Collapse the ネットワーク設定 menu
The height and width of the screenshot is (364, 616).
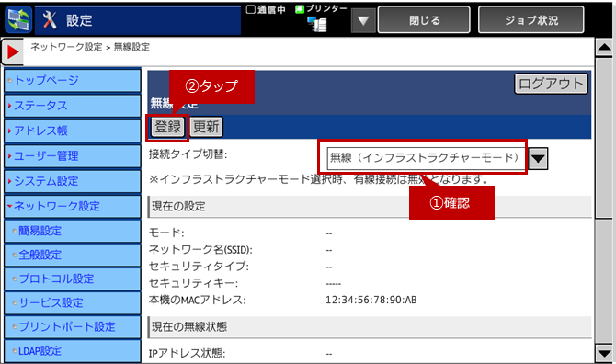(73, 207)
